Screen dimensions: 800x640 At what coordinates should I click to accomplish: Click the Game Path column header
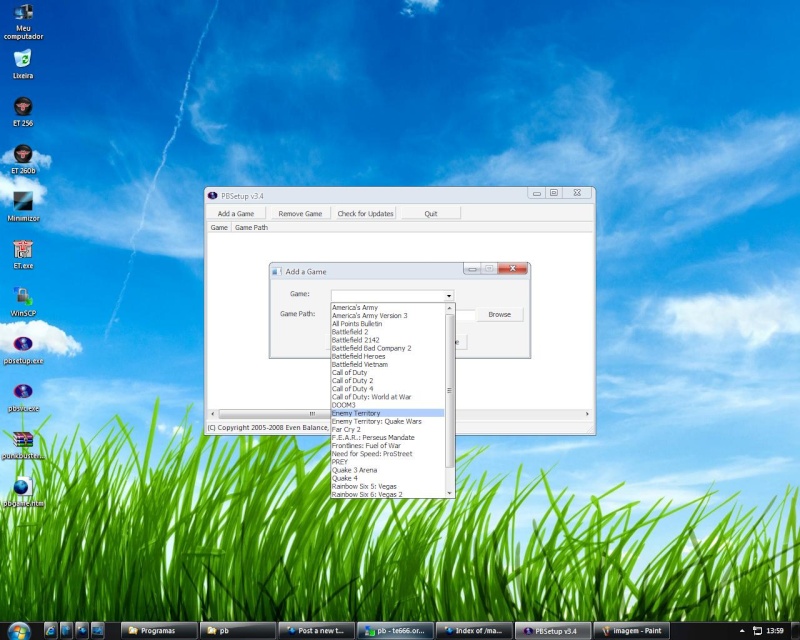[252, 228]
